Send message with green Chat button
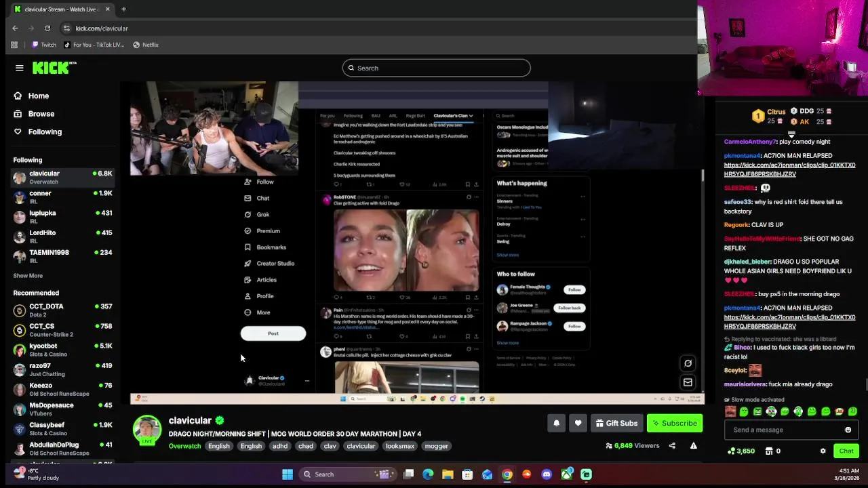This screenshot has width=868, height=488. click(x=846, y=451)
